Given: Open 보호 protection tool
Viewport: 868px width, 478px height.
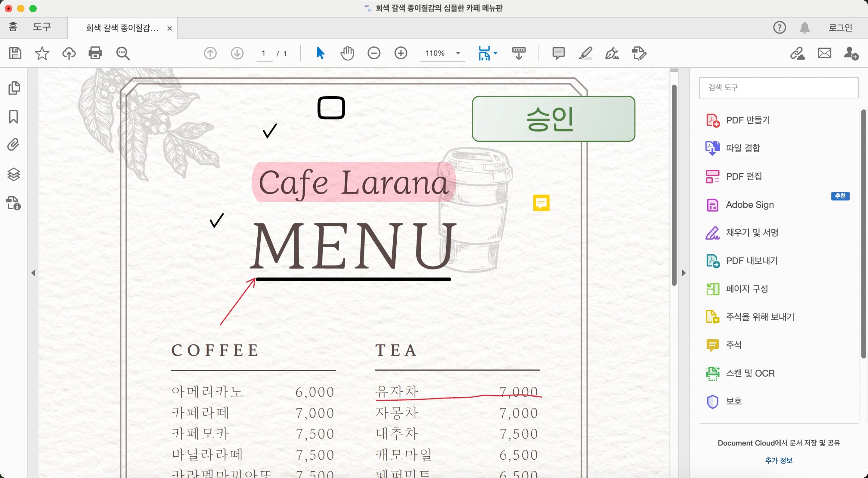Looking at the screenshot, I should (x=724, y=402).
